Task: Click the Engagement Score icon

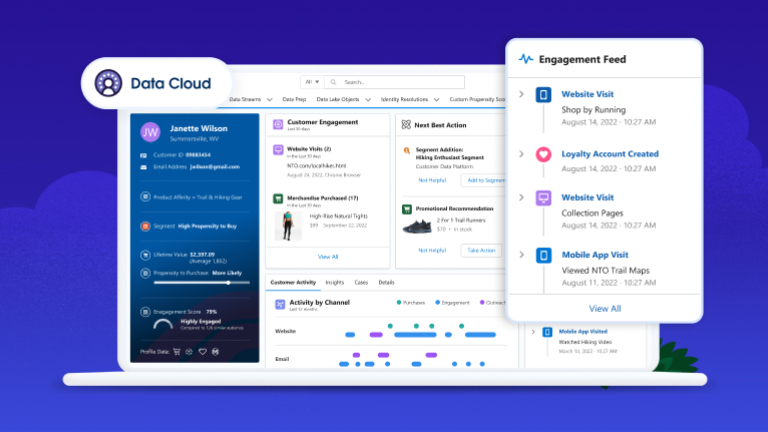Action: [145, 312]
